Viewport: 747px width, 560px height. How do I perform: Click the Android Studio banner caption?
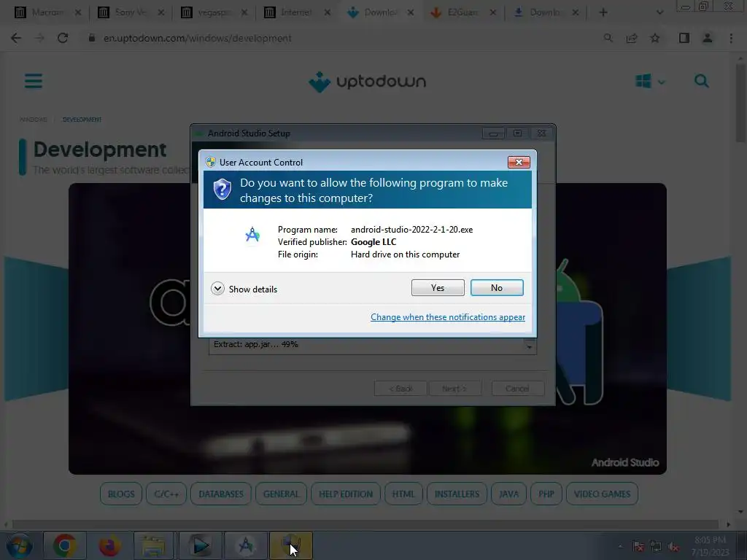625,462
